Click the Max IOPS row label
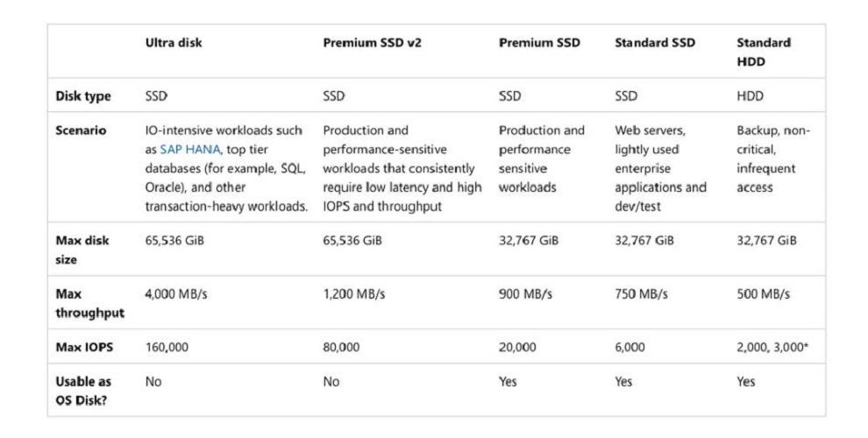Screen dimensions: 868x438 (84, 347)
